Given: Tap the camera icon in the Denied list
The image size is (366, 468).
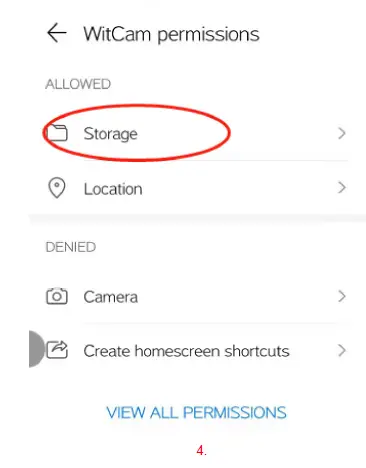Looking at the screenshot, I should click(57, 296).
